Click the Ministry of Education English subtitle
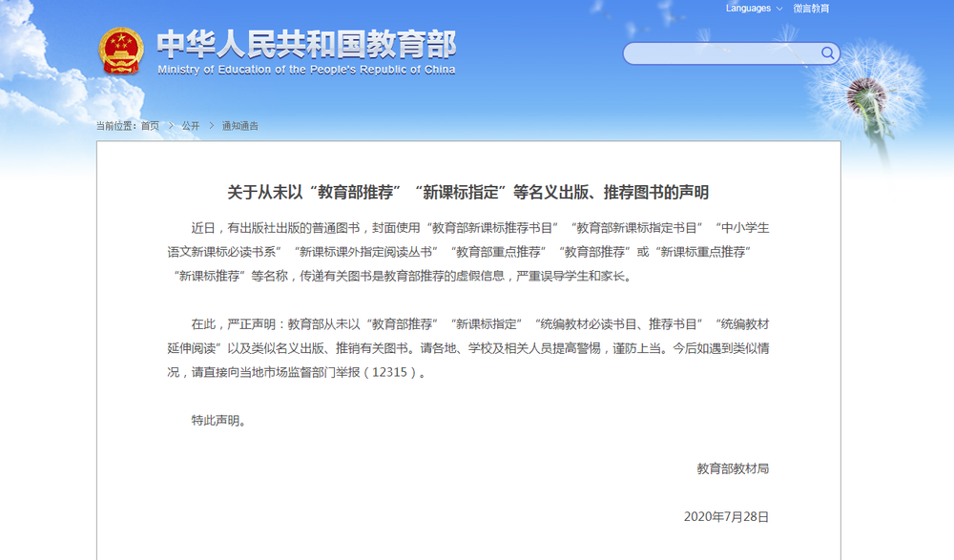Viewport: 954px width, 560px height. coord(306,70)
